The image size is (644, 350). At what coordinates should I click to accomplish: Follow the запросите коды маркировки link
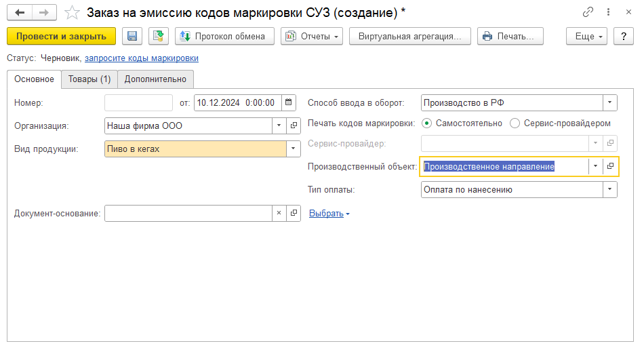(142, 58)
